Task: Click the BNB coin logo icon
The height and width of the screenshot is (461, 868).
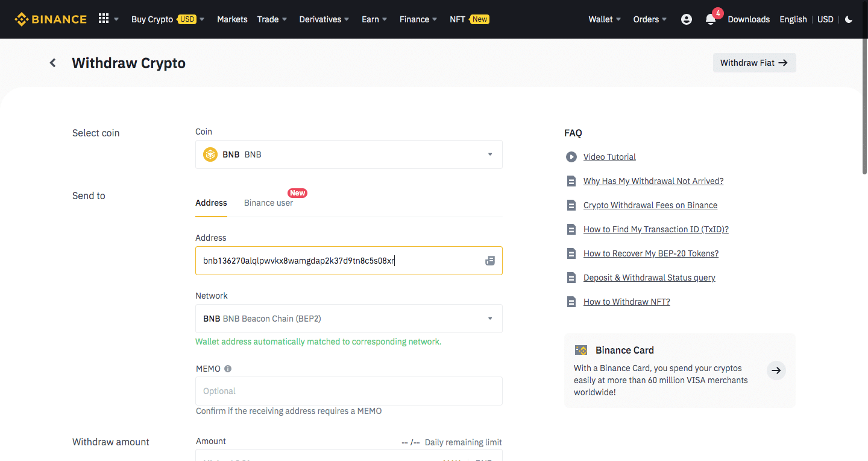Action: tap(210, 154)
